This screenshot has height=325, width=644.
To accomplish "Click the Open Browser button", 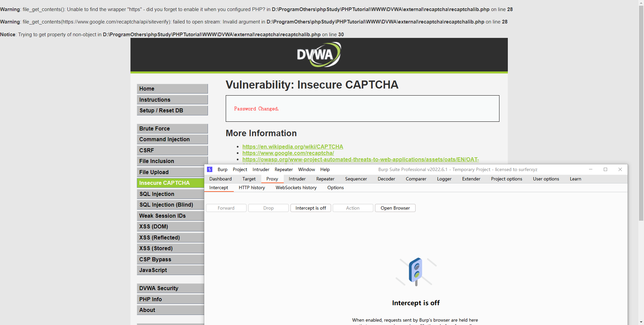I will click(395, 208).
